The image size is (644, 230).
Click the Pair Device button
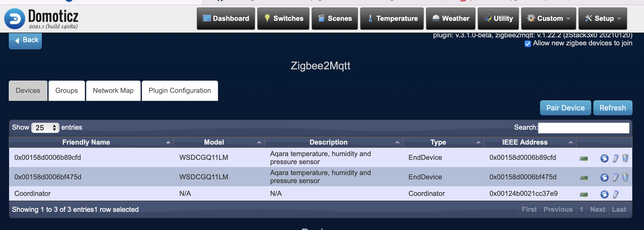click(x=565, y=108)
